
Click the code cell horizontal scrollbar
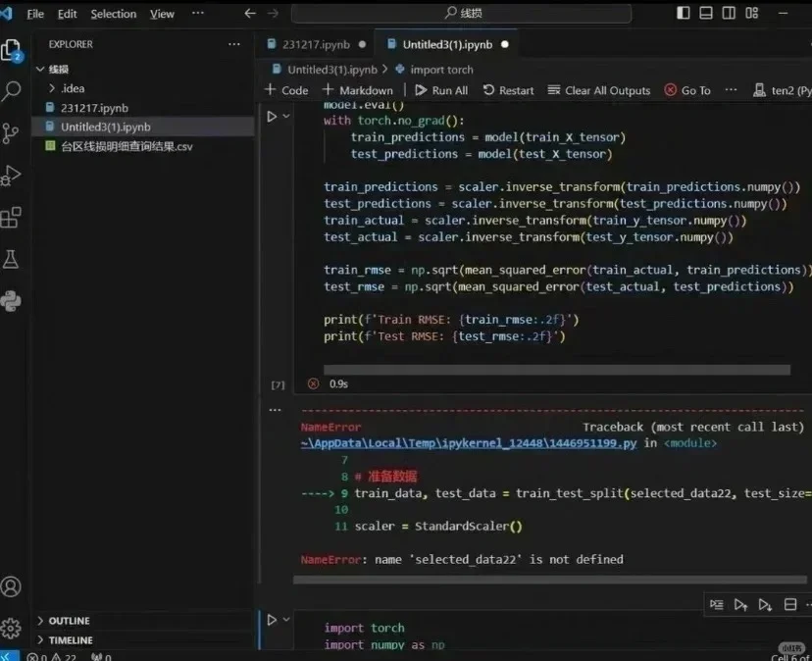pos(557,370)
